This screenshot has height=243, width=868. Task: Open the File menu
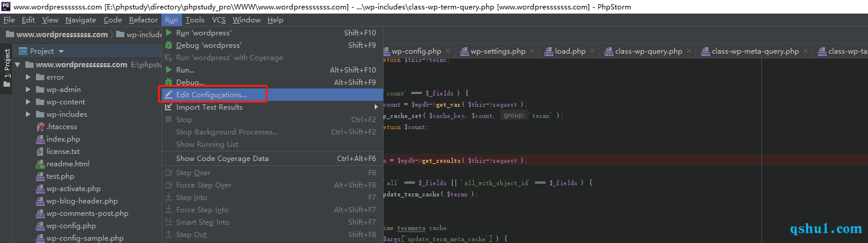pos(9,20)
